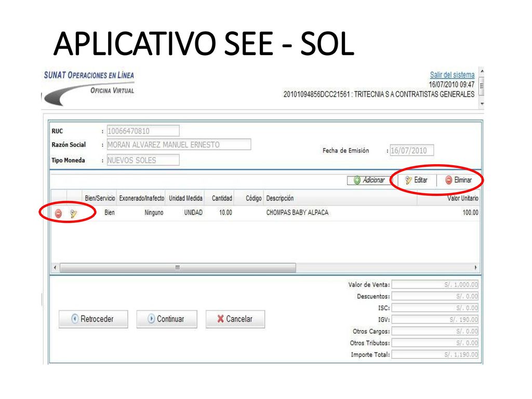Cancel the invoice with Cancelar
Image resolution: width=532 pixels, height=399 pixels.
click(235, 319)
